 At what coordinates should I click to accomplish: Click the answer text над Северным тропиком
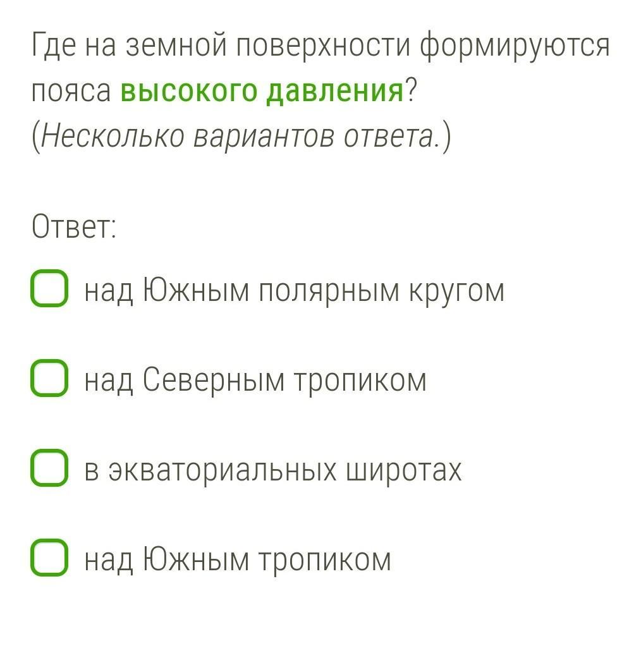[255, 380]
